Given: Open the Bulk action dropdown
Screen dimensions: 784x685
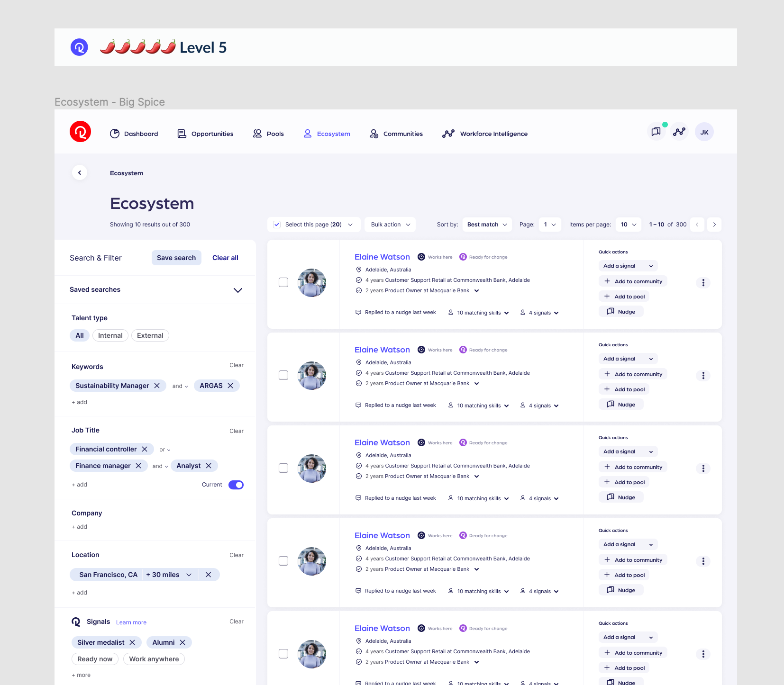Looking at the screenshot, I should pyautogui.click(x=390, y=225).
